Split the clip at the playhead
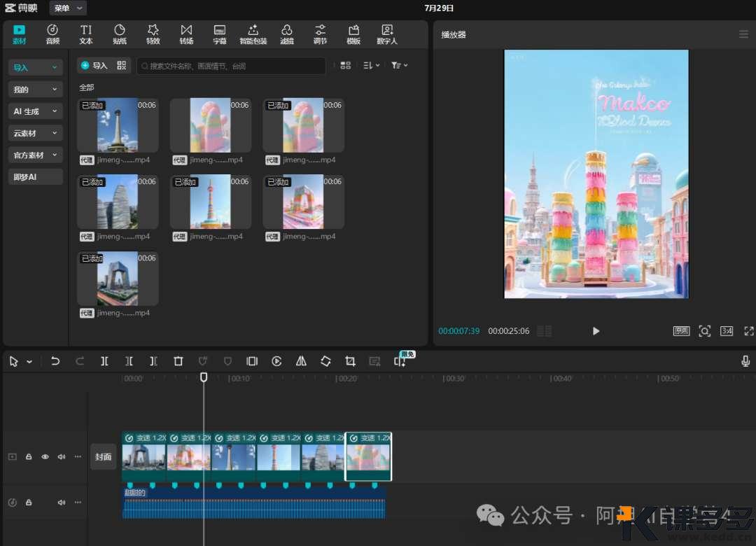756x546 pixels. [104, 360]
